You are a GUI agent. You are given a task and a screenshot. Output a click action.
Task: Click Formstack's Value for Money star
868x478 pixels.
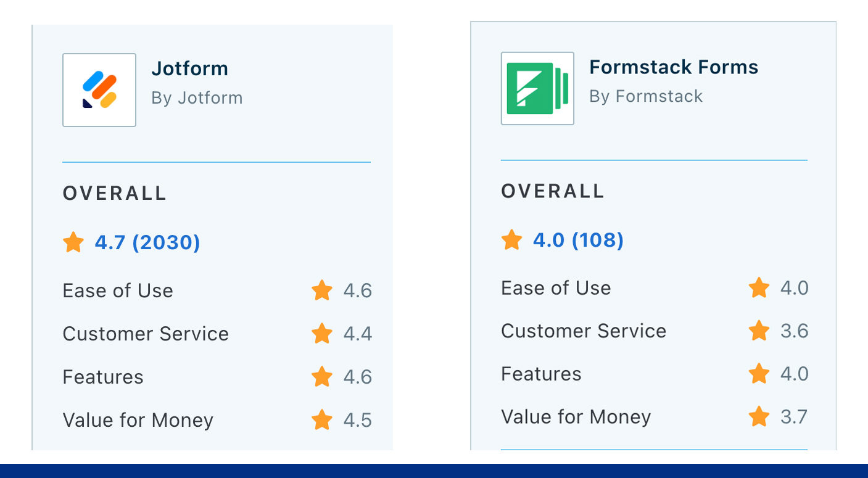(x=759, y=417)
